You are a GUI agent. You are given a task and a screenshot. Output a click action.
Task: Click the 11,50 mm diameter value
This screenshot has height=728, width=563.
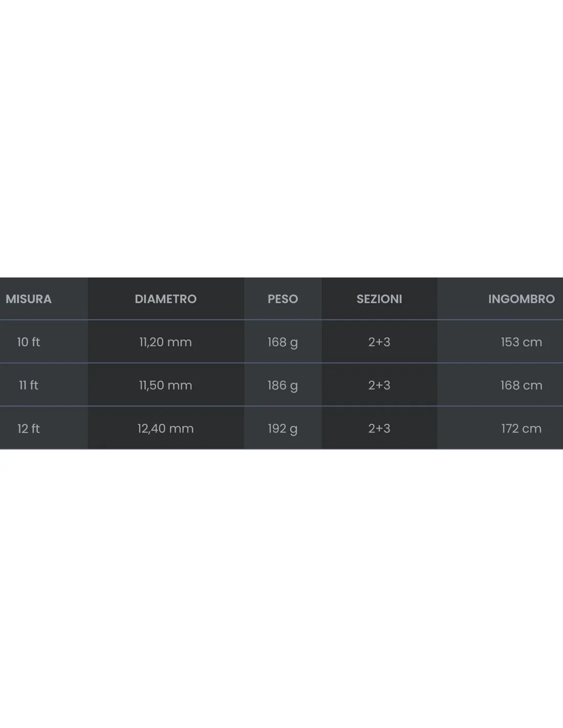click(165, 385)
